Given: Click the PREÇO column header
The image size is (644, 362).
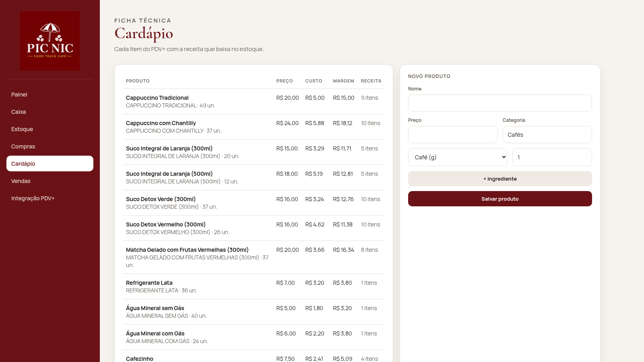Looking at the screenshot, I should pyautogui.click(x=285, y=81).
